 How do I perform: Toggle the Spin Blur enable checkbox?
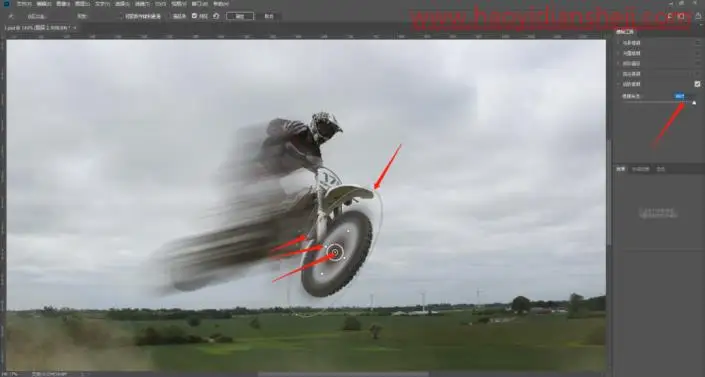(697, 84)
